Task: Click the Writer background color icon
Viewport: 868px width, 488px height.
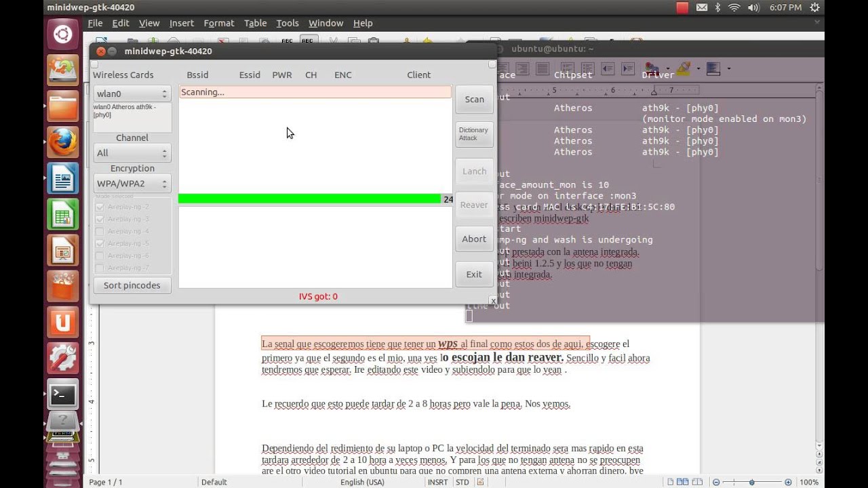Action: coord(713,68)
